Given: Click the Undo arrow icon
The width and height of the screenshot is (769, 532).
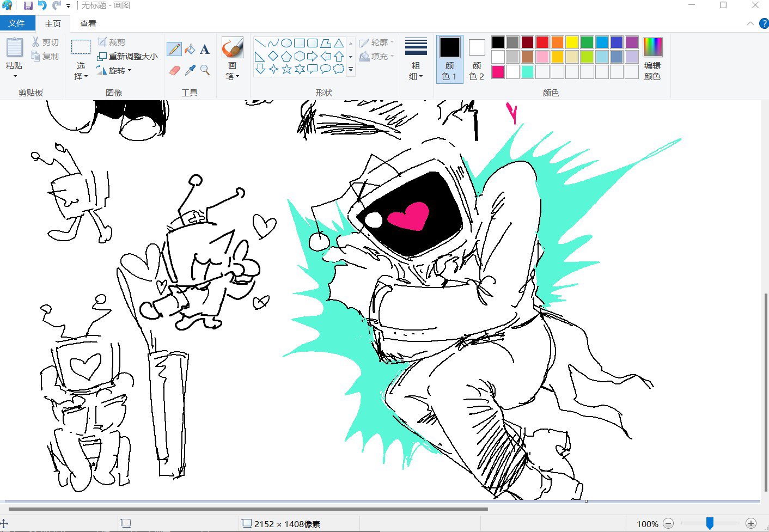Looking at the screenshot, I should point(42,5).
